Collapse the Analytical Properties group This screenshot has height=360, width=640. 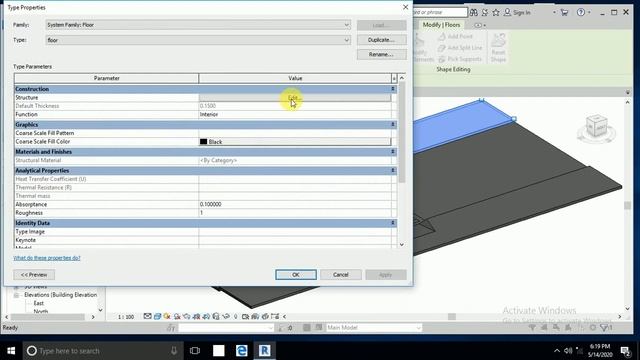(393, 170)
